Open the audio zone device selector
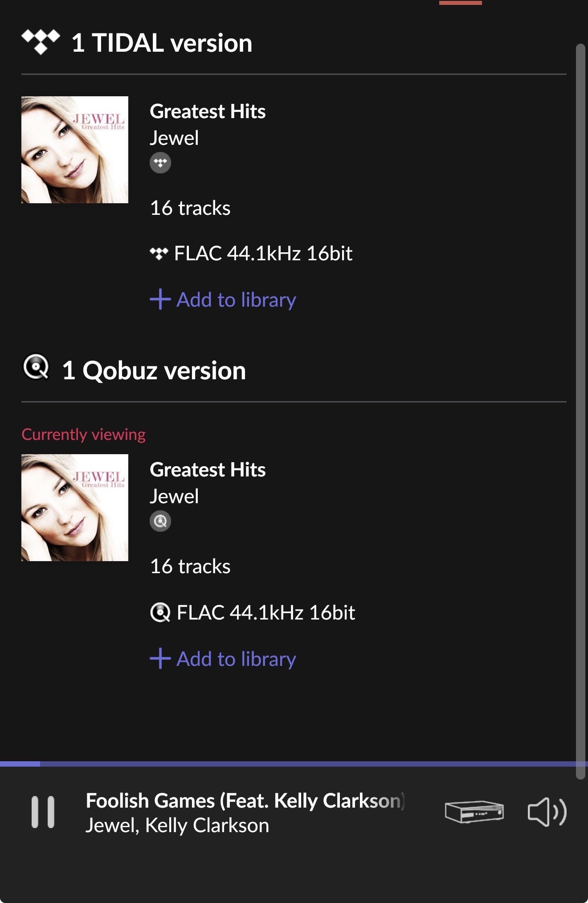This screenshot has width=588, height=903. 474,812
